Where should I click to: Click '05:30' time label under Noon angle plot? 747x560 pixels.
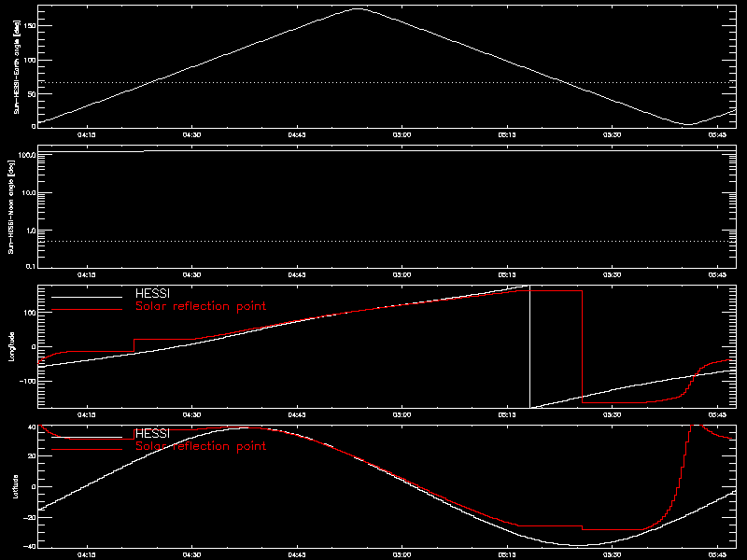point(613,275)
